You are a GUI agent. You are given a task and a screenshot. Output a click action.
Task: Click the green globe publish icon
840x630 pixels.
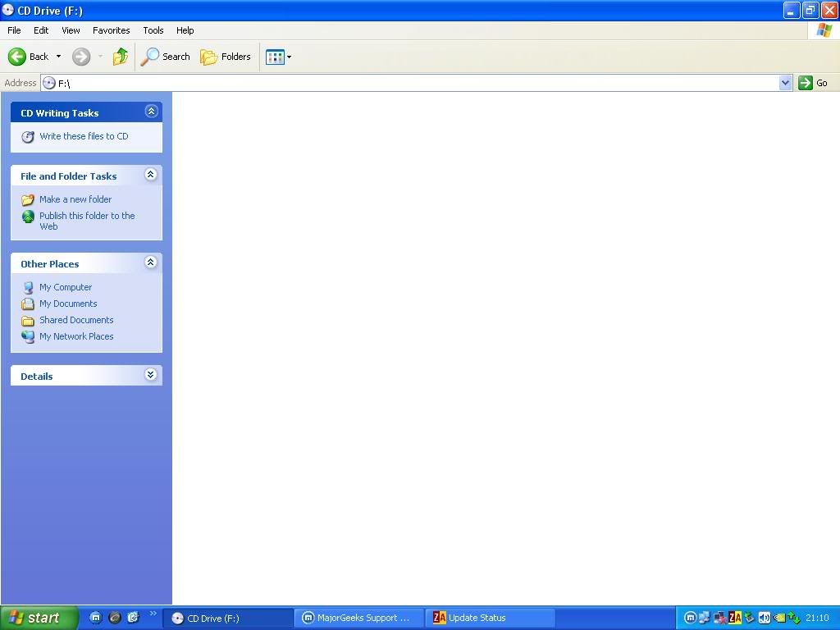[x=28, y=217]
